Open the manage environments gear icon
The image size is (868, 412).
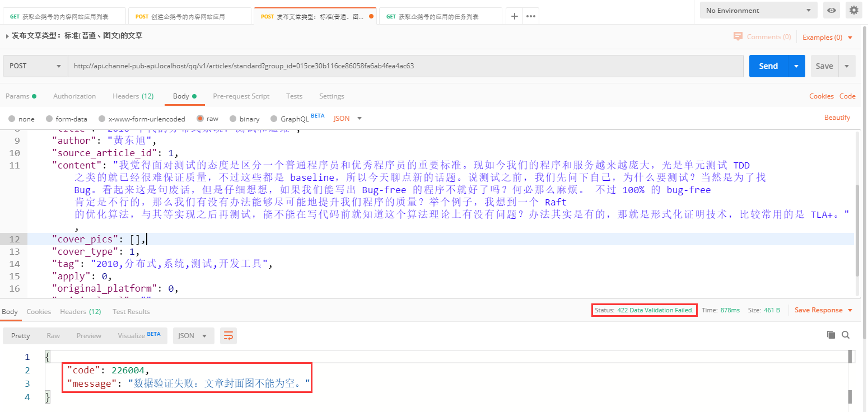tap(853, 10)
